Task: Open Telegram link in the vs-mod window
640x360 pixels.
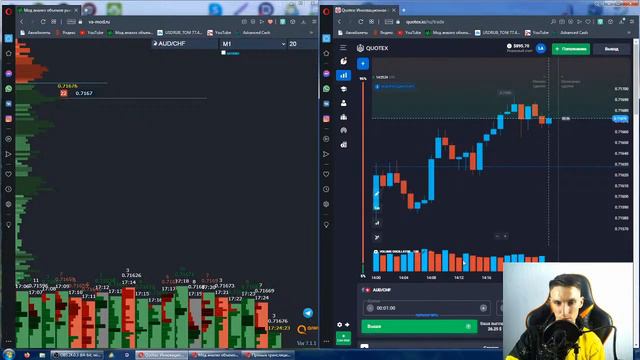Action: point(308,313)
